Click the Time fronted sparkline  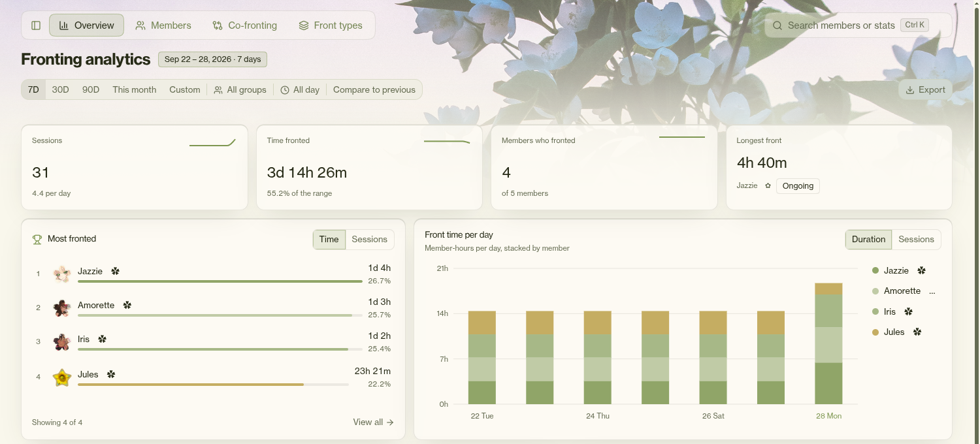(x=447, y=141)
